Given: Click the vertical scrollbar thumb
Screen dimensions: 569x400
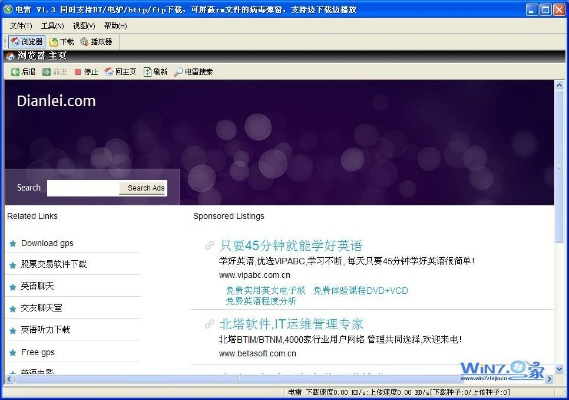Looking at the screenshot, I should pos(559,166).
